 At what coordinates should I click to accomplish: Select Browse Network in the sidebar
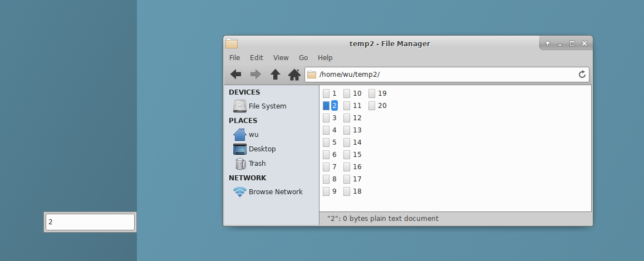pyautogui.click(x=275, y=192)
